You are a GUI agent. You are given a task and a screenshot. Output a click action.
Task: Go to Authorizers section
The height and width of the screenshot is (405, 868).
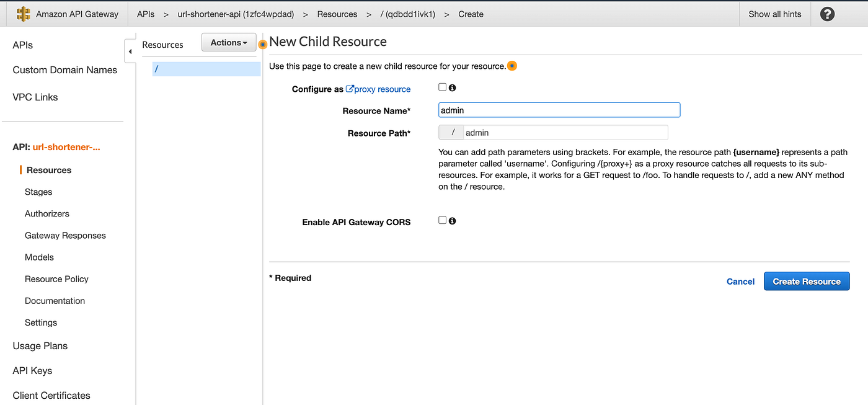tap(47, 213)
